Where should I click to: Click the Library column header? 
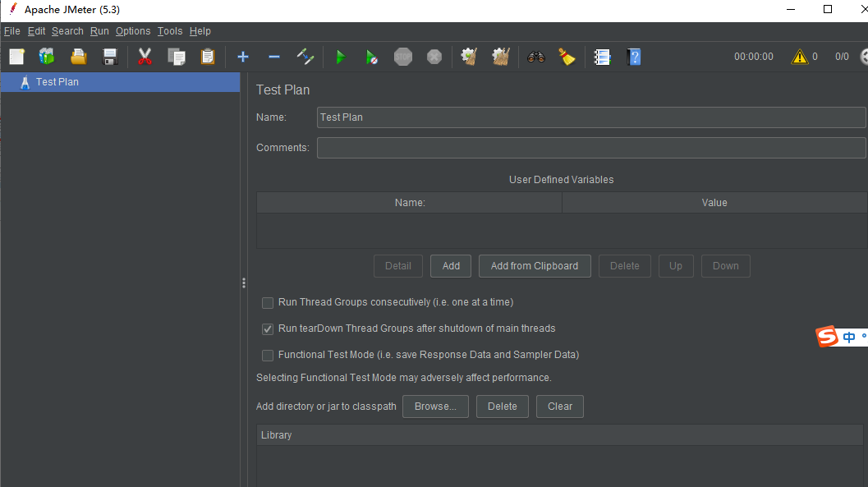(x=560, y=435)
